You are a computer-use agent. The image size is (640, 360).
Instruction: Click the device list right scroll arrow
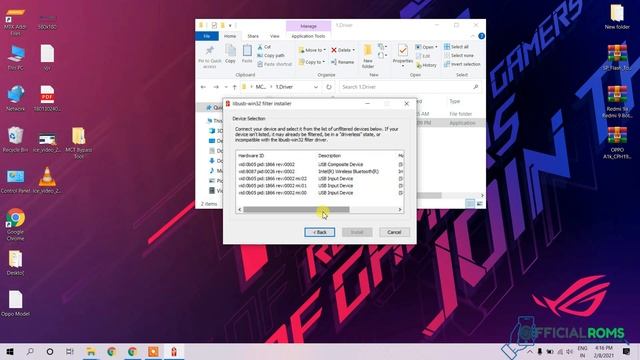point(400,210)
